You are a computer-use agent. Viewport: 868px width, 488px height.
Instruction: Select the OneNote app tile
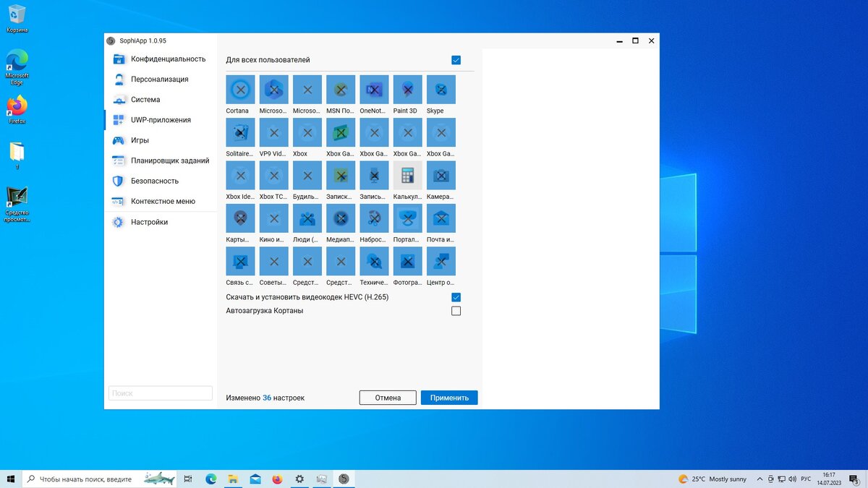[x=374, y=90]
